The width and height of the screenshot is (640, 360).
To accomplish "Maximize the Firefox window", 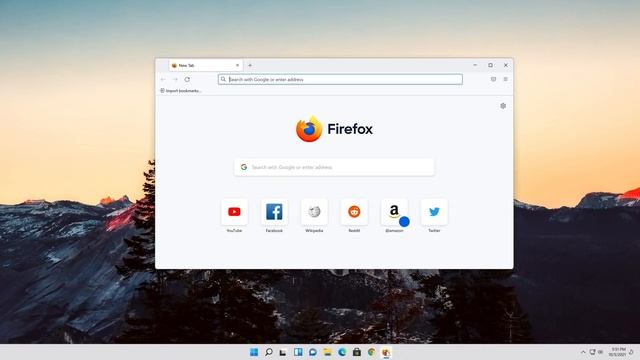I will (490, 65).
